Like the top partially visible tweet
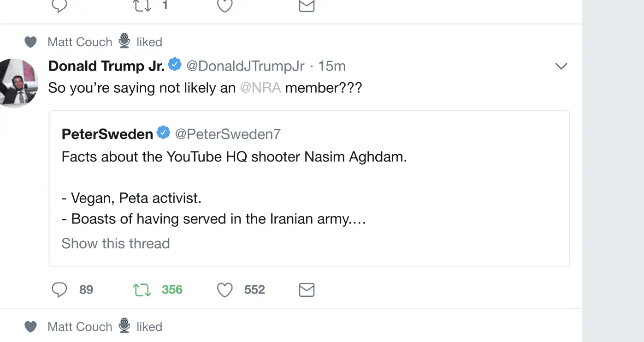The image size is (644, 342). [x=225, y=6]
